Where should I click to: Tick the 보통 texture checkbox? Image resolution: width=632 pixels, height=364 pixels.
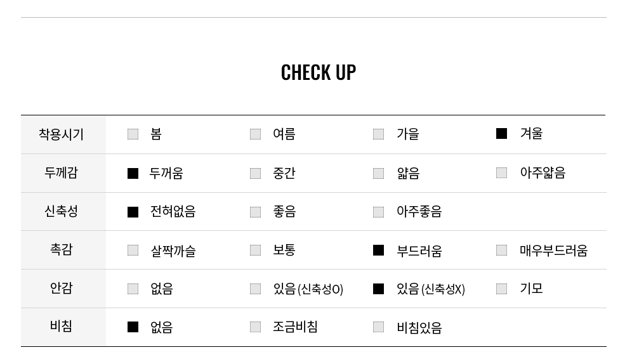[x=256, y=250]
